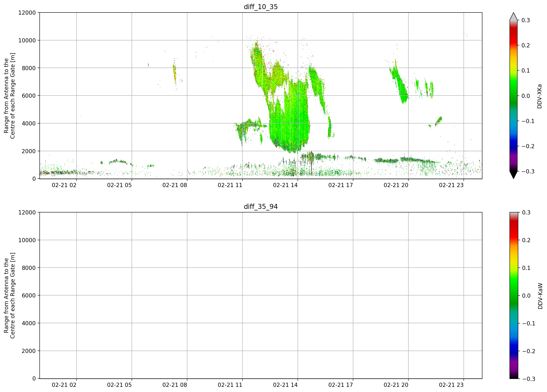Select the "8000" y-tick of diff_35_94 plot
The width and height of the screenshot is (547, 392).
29,268
